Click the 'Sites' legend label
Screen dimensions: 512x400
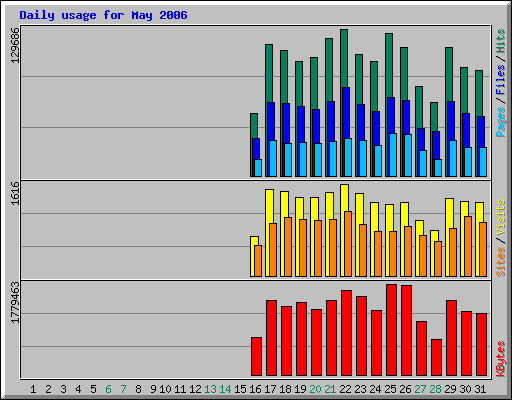(x=500, y=262)
